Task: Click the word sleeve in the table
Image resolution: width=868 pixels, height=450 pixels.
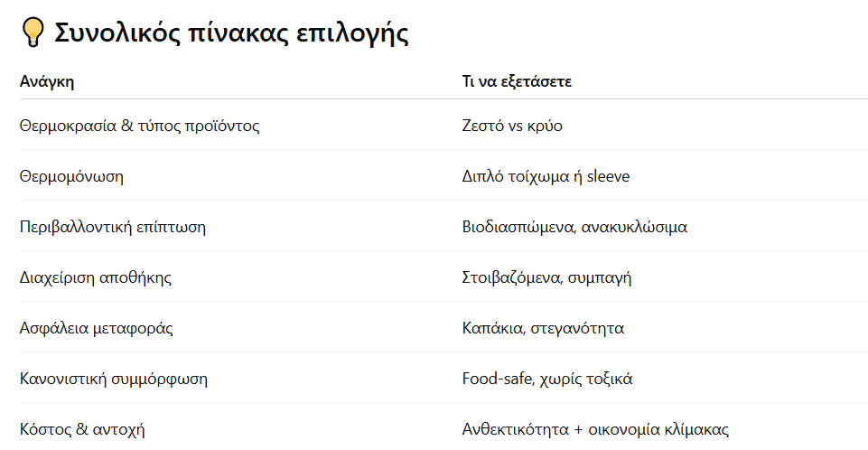Action: (x=609, y=176)
